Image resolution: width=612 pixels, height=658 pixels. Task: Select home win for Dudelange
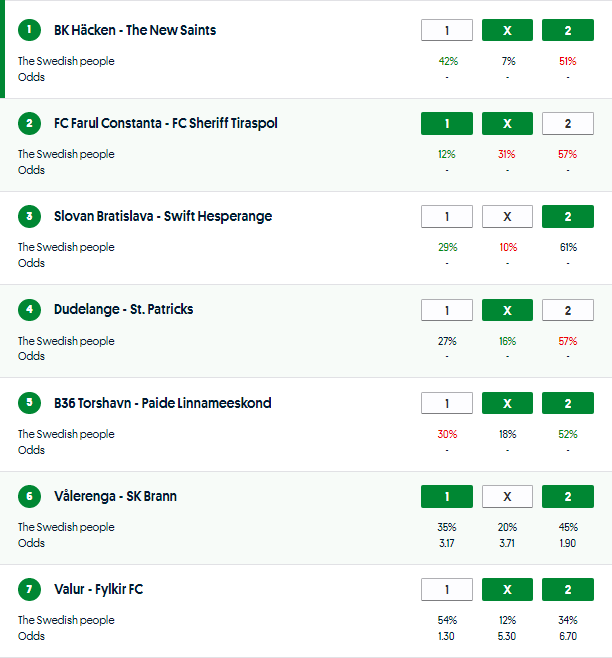(447, 309)
